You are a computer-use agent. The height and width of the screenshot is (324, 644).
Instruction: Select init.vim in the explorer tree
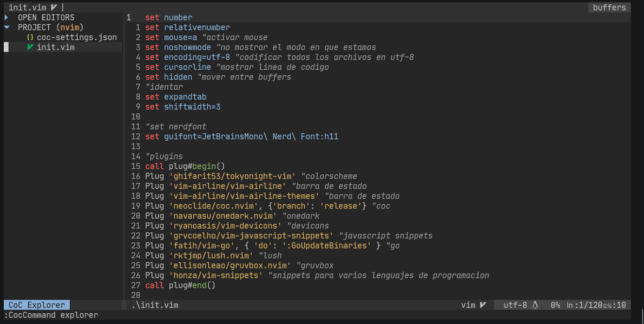click(56, 47)
